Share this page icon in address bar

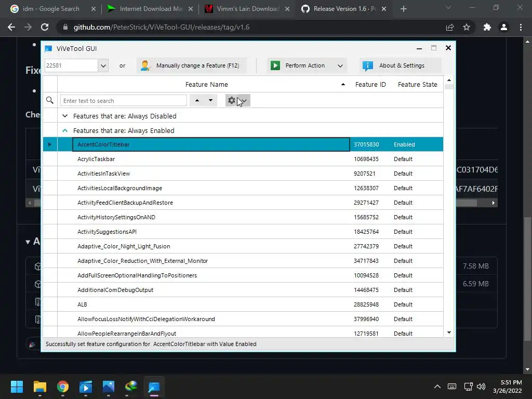click(x=450, y=27)
